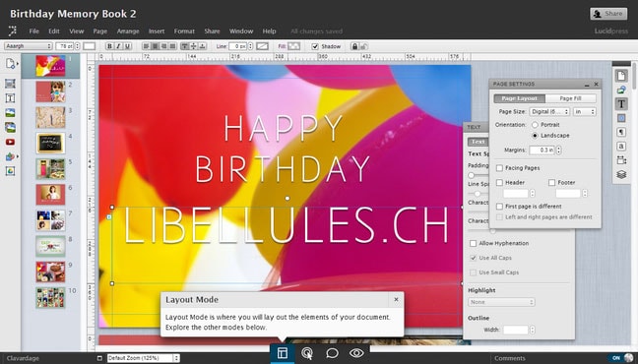Switch to interactivity mode icon at bottom
Viewport: 638px width, 364px height.
pos(307,353)
